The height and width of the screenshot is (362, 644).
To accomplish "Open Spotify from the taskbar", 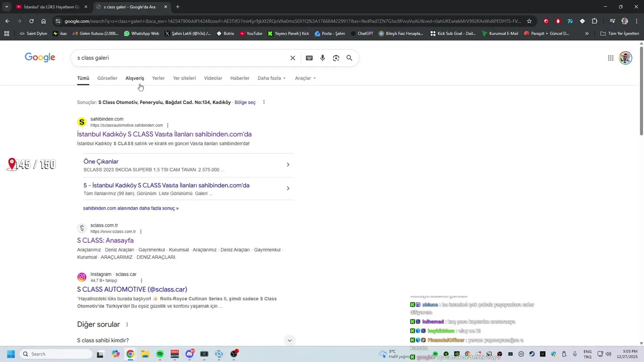I will pos(160,354).
